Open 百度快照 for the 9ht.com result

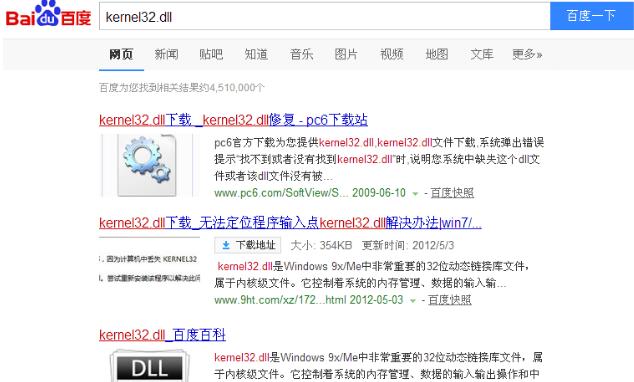pos(450,300)
